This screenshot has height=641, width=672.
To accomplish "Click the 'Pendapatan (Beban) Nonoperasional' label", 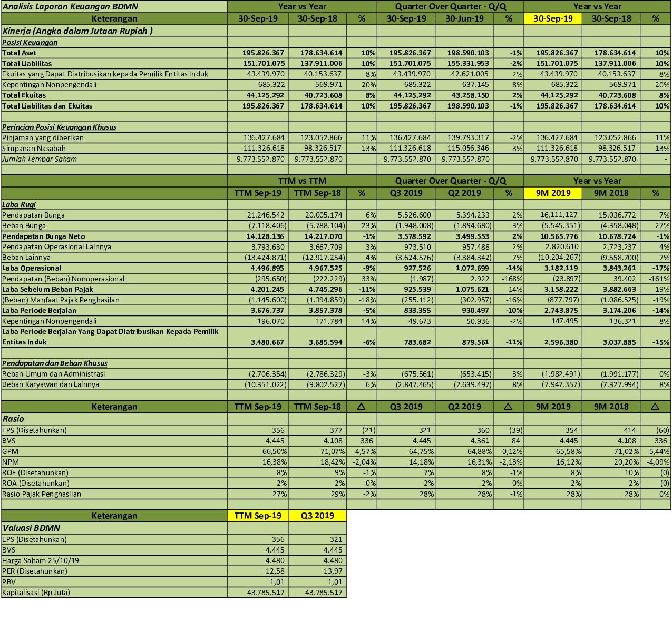I will point(63,279).
